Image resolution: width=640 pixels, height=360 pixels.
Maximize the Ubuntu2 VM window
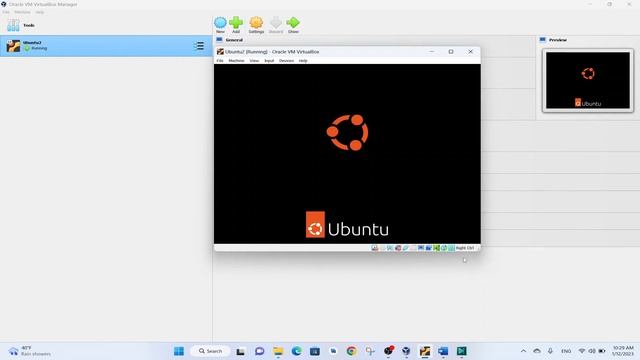pos(451,52)
